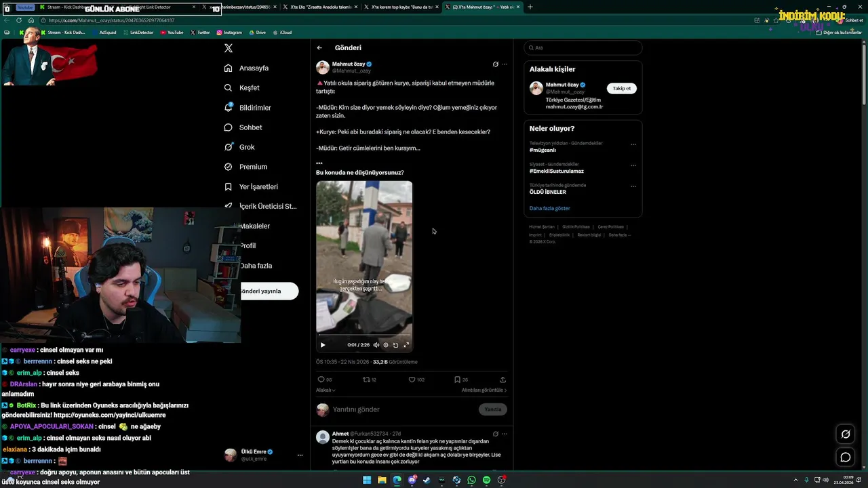The height and width of the screenshot is (488, 868).
Task: Open Sohbet messages in sidebar
Action: [x=243, y=127]
